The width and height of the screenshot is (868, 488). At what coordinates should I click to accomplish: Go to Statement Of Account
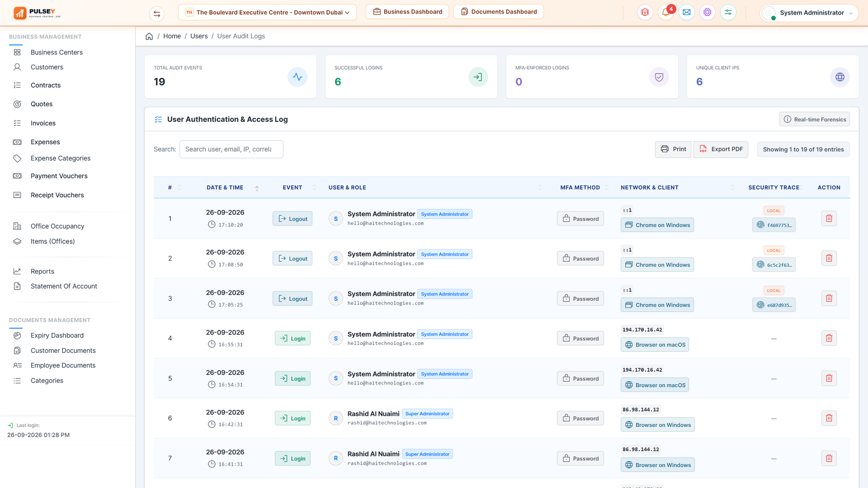pos(64,286)
